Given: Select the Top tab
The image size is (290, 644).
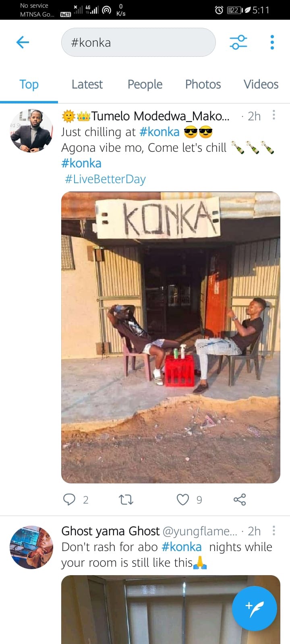Looking at the screenshot, I should [29, 84].
